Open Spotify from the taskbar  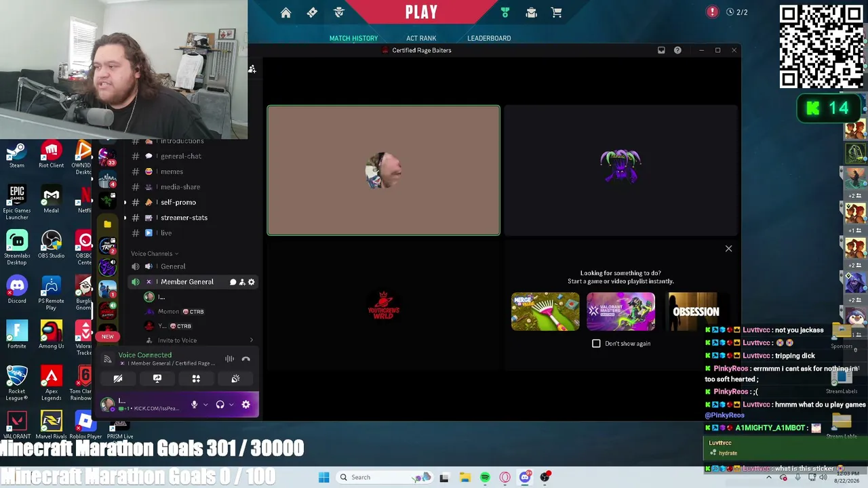click(485, 477)
